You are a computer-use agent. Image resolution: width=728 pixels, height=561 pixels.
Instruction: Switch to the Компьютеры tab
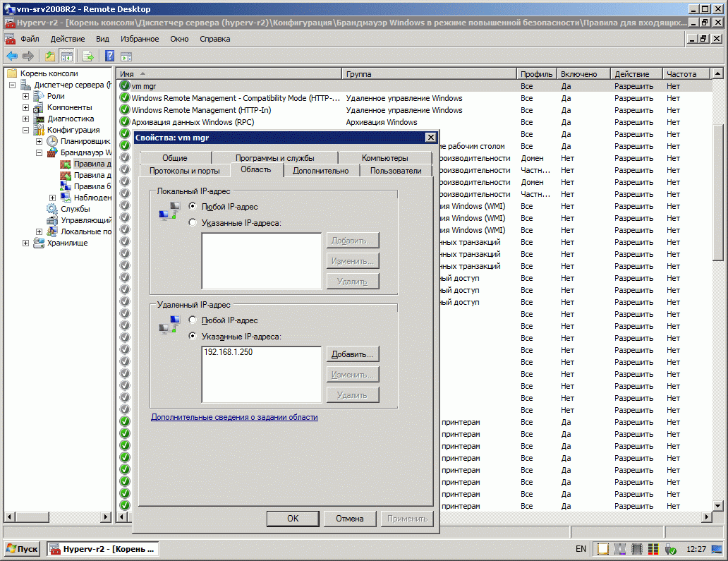coord(385,158)
